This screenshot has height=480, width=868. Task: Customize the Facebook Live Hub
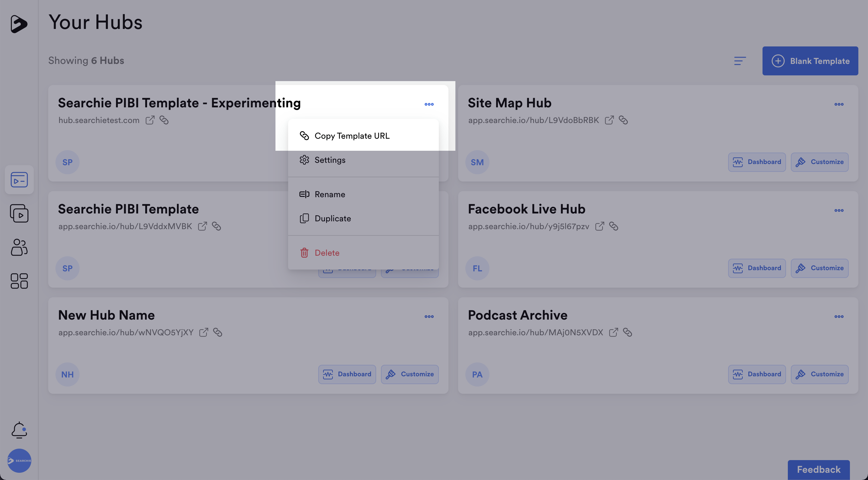(819, 268)
